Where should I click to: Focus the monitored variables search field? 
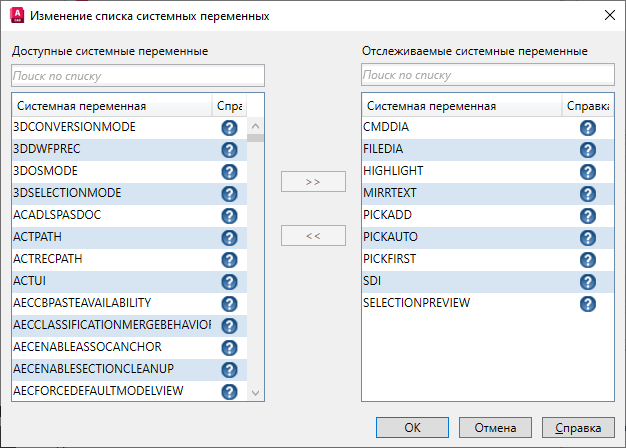(x=487, y=76)
